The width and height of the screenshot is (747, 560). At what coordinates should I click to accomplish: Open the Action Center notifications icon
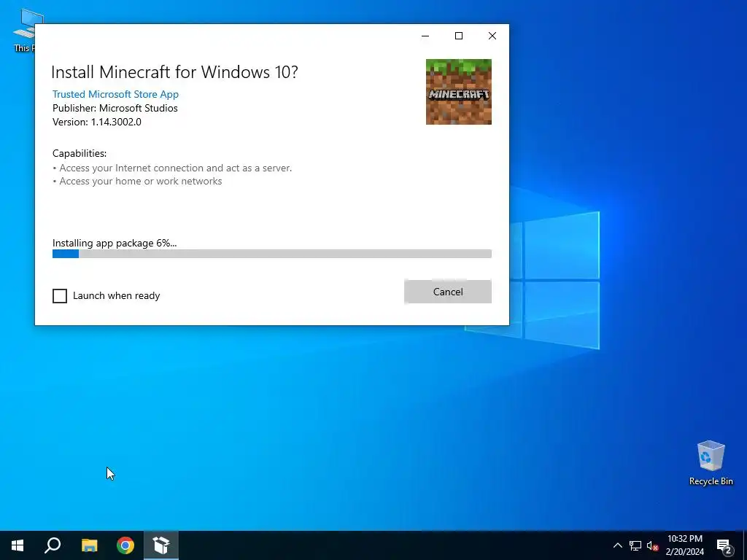724,545
